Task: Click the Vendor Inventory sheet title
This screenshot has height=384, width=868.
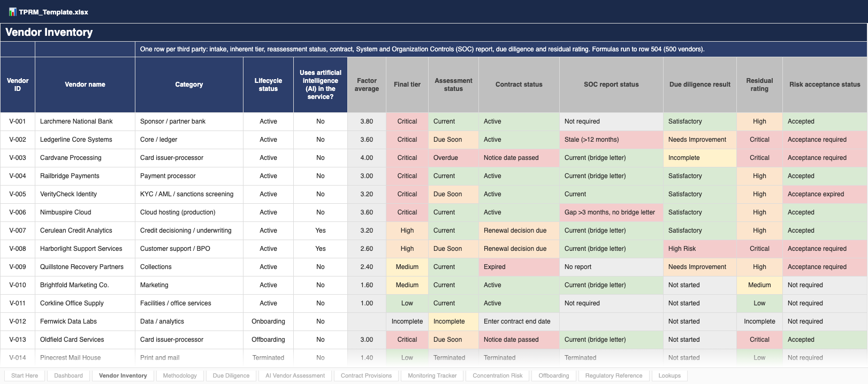Action: (x=49, y=32)
